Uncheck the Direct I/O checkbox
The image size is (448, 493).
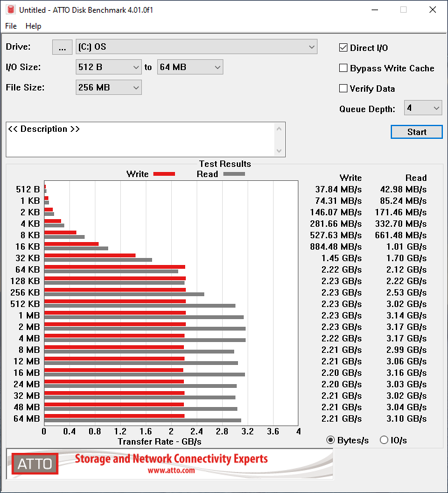click(x=343, y=48)
